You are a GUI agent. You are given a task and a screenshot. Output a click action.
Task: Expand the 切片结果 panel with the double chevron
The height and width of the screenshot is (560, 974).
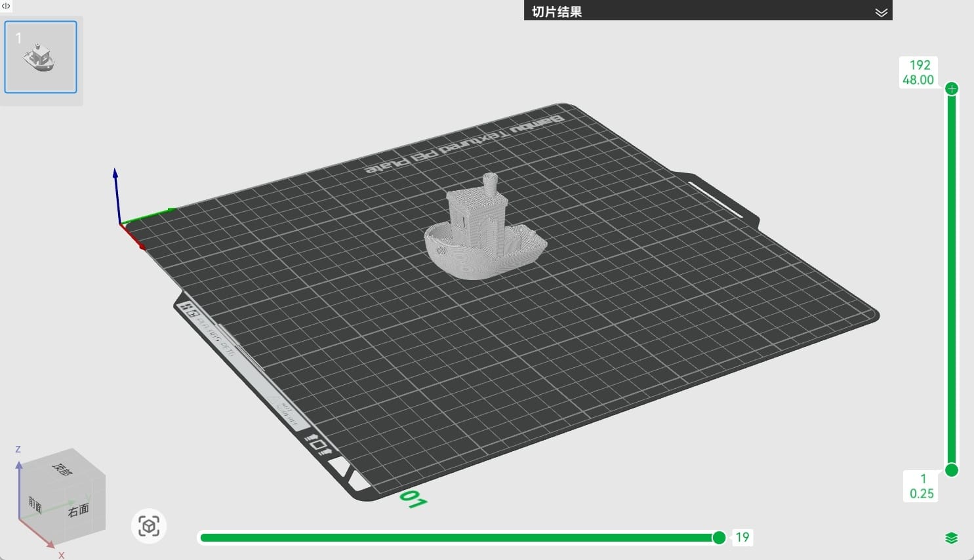[x=881, y=12]
